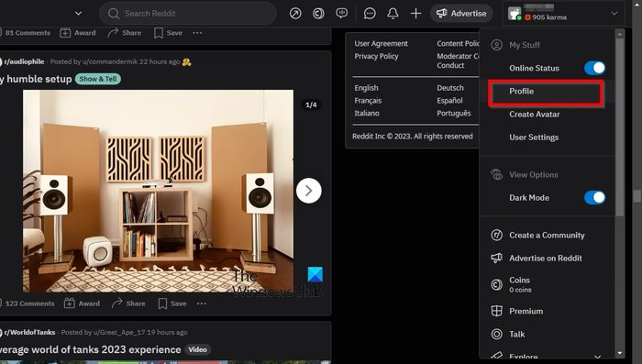This screenshot has height=364, width=642.
Task: Click the Show & Tell flair tag
Action: 98,79
